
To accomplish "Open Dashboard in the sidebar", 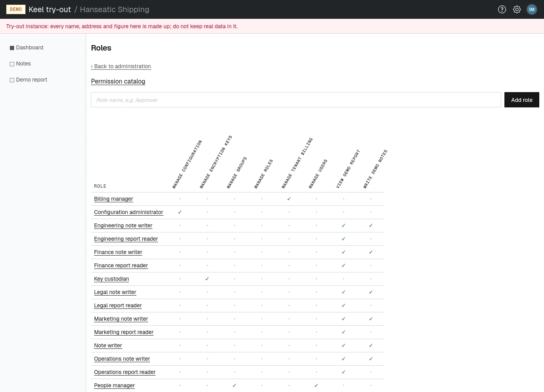I will pyautogui.click(x=27, y=47).
